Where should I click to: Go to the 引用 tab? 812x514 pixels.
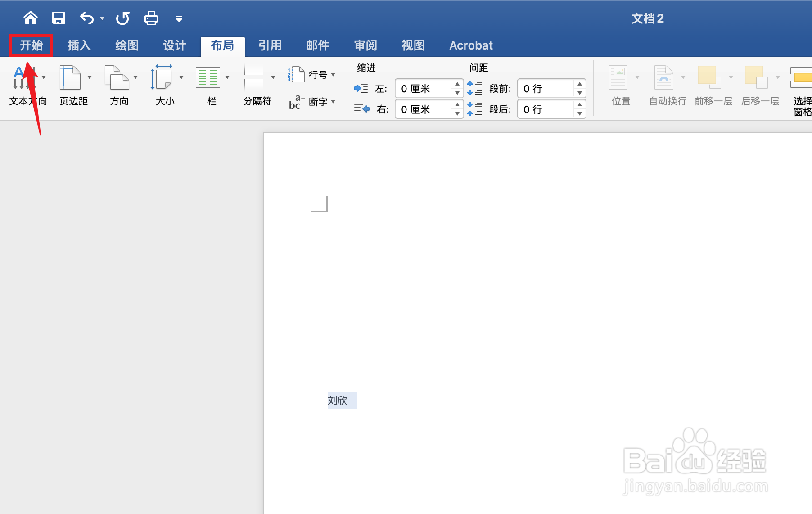(270, 45)
